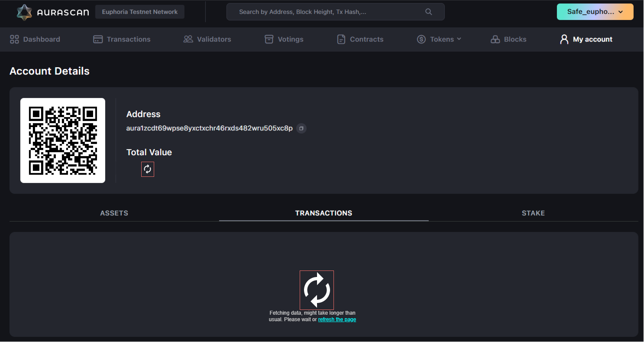Image resolution: width=644 pixels, height=342 pixels.
Task: Open Blocks via its cube icon
Action: [x=495, y=39]
